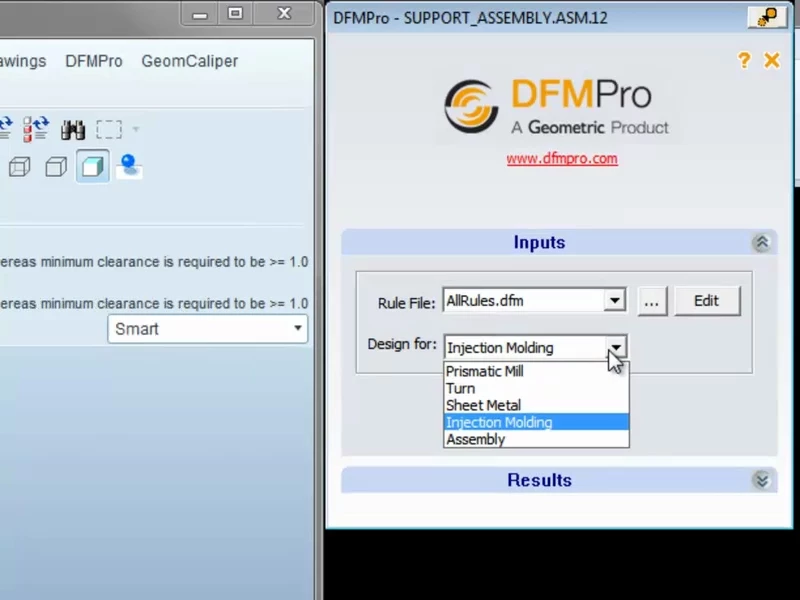The image size is (800, 600).
Task: Choose the no-hidden cube display style
Action: tap(56, 166)
